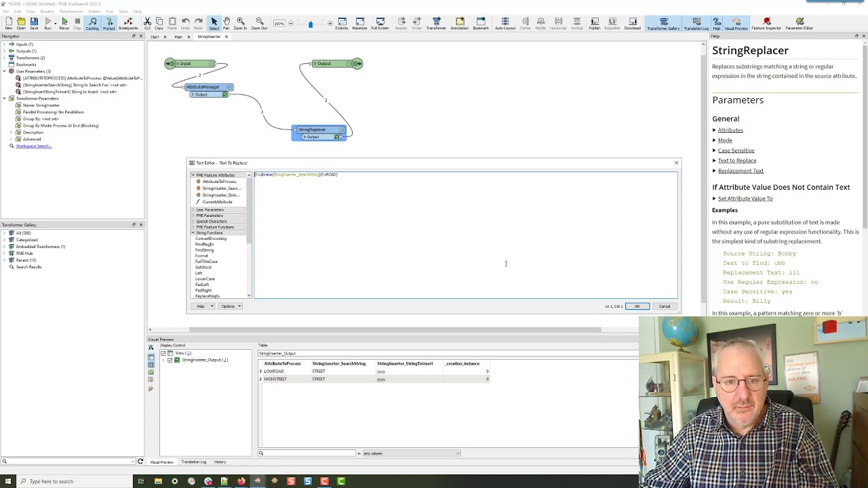
Task: Click the Download toolbar icon
Action: pyautogui.click(x=632, y=24)
